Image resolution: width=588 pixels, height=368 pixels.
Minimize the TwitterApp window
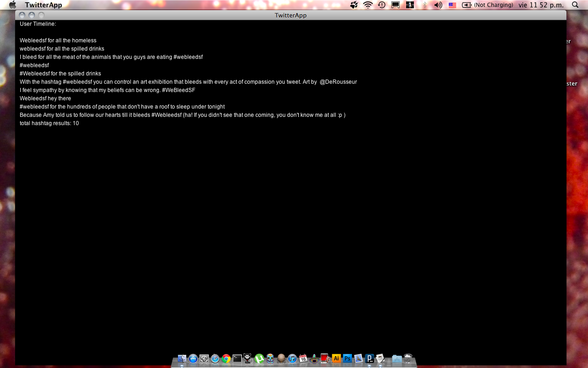[32, 15]
